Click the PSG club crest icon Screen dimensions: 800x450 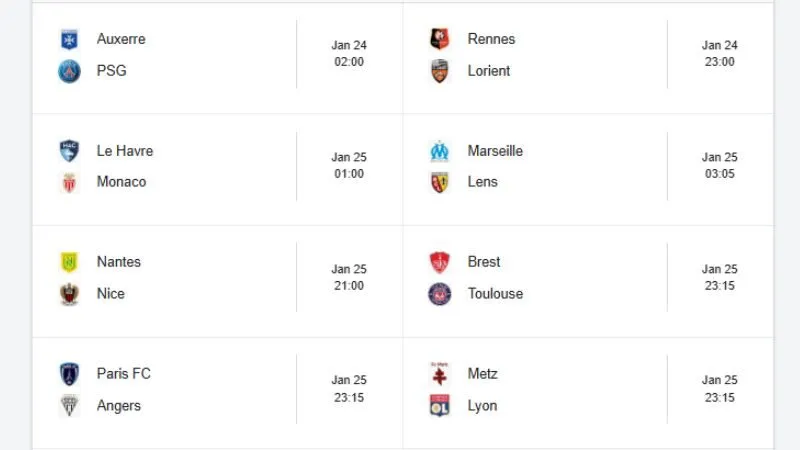69,71
